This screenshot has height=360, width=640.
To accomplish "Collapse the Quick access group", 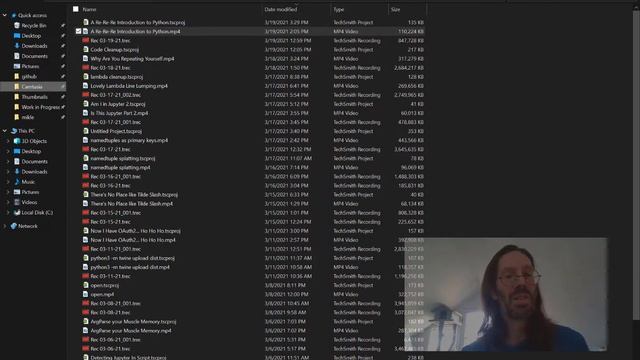I will [5, 15].
